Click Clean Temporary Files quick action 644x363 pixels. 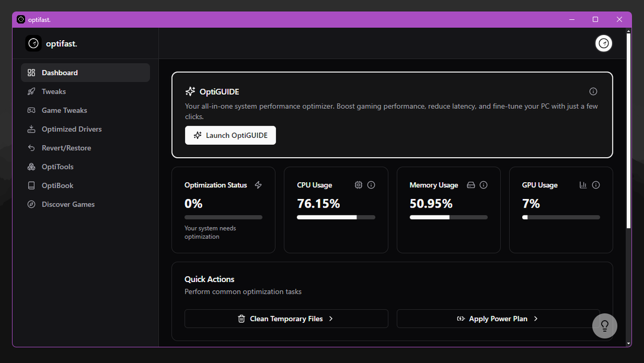click(x=286, y=318)
